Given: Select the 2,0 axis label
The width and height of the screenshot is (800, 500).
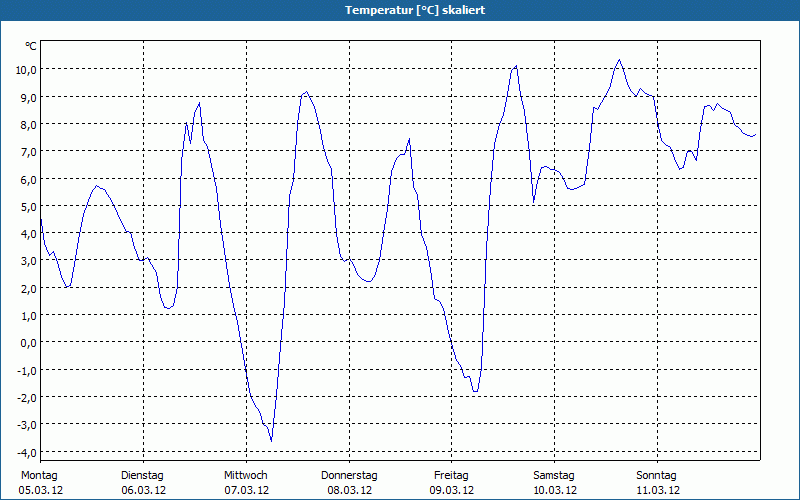Looking at the screenshot, I should point(29,289).
